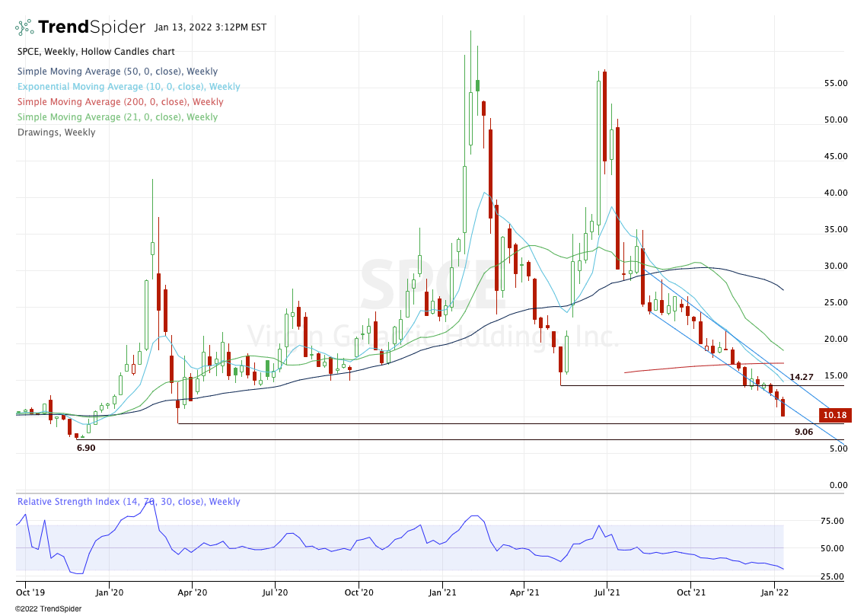Screen dimensions: 867x616
Task: Click the 9.06 support level label
Action: [x=804, y=432]
